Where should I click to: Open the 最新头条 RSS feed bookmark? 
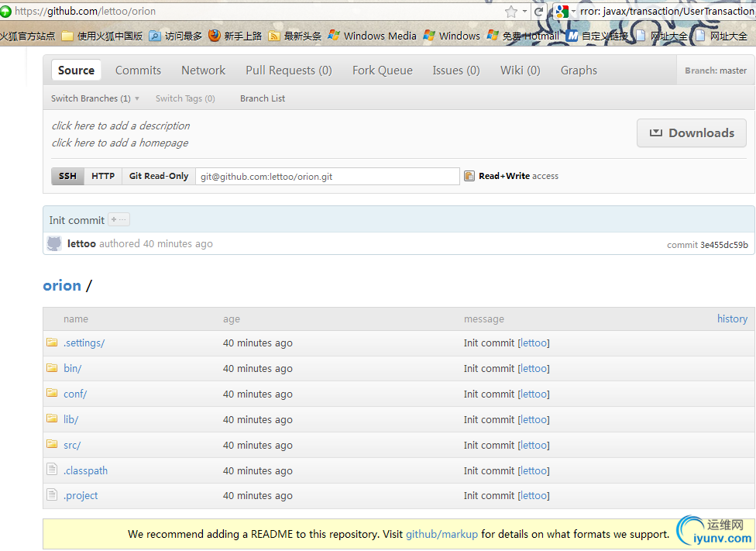click(x=295, y=36)
